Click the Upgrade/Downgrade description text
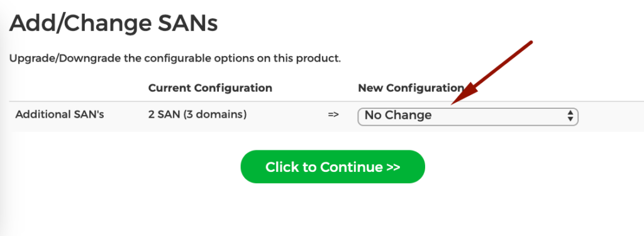 click(175, 59)
